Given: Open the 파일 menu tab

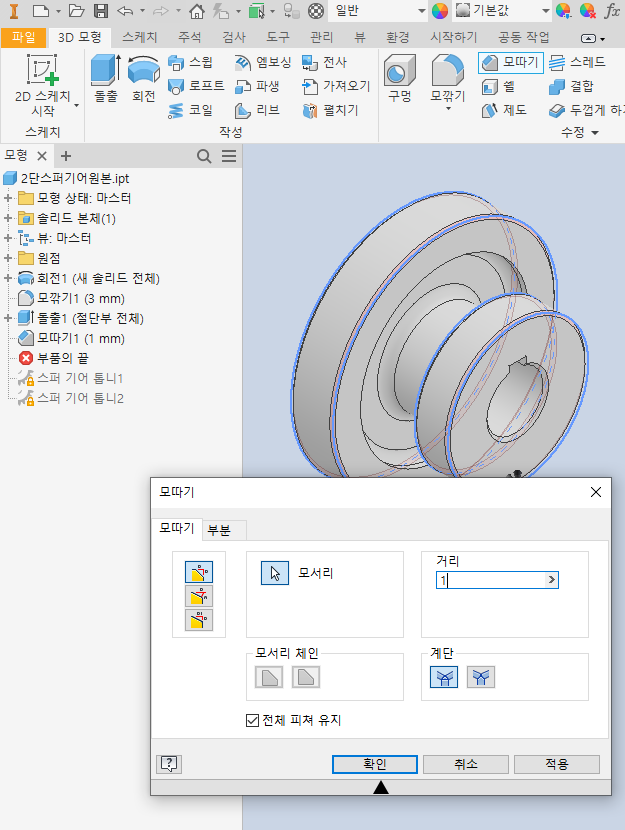Looking at the screenshot, I should pos(24,37).
